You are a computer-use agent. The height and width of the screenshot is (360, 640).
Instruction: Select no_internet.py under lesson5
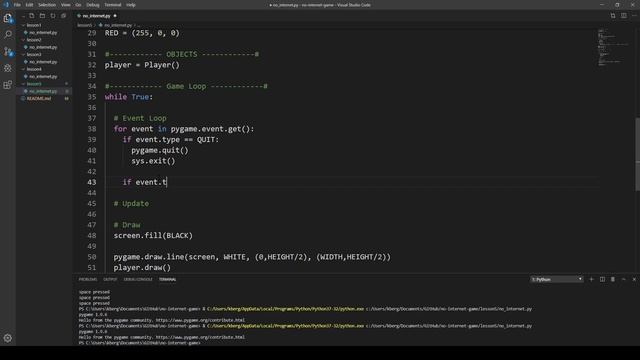[43, 91]
